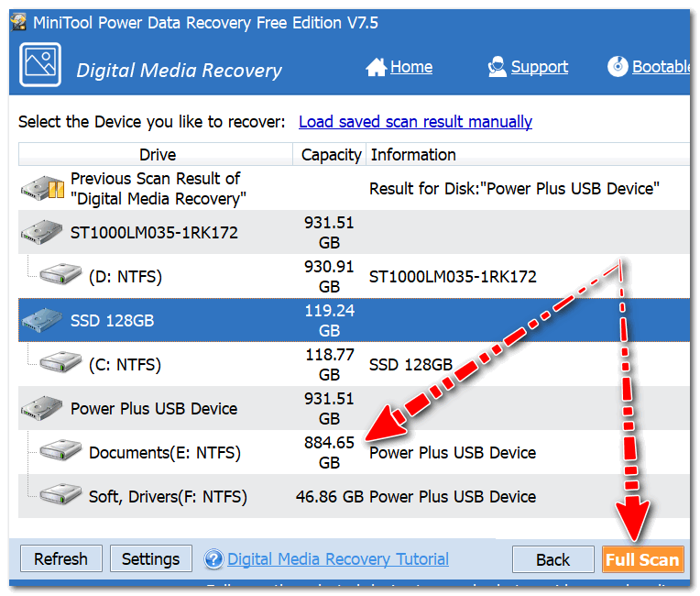Sort by the Drive column header
Viewport: 700px width, 596px height.
(x=156, y=155)
